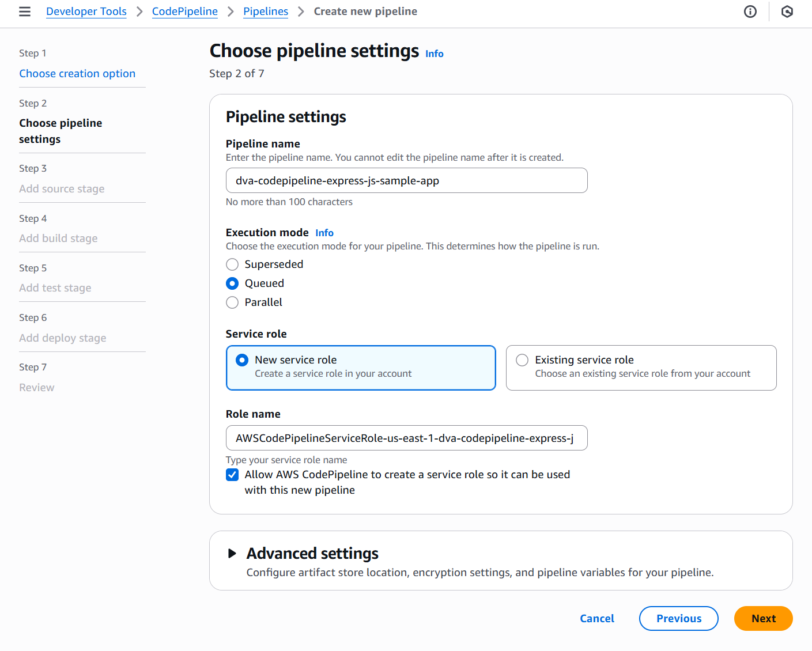Select the New service role option
Screen dimensions: 812x651
pyautogui.click(x=243, y=360)
